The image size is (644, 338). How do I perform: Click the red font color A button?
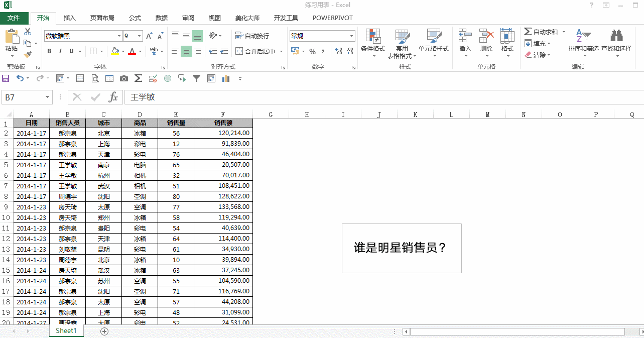tap(132, 51)
